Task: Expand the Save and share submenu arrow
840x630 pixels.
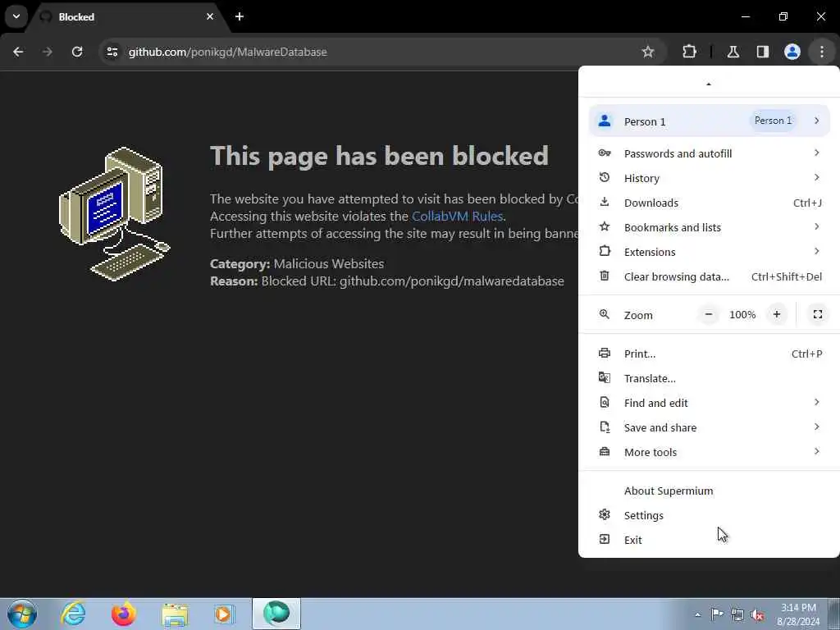Action: 816,427
